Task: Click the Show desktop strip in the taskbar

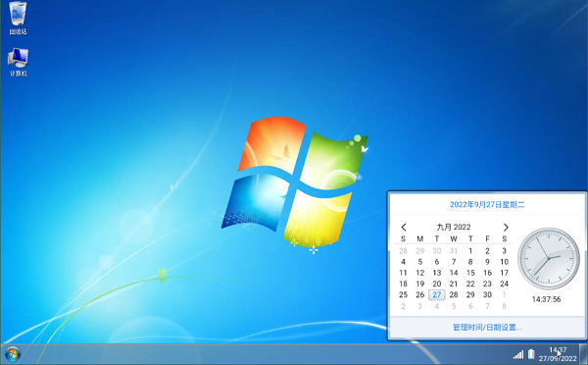Action: click(x=583, y=354)
